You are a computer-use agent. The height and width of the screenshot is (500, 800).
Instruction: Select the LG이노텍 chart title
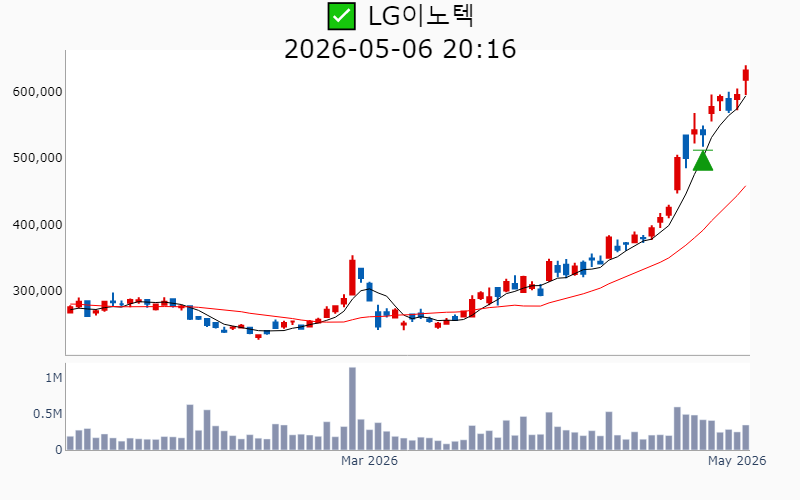coord(421,16)
